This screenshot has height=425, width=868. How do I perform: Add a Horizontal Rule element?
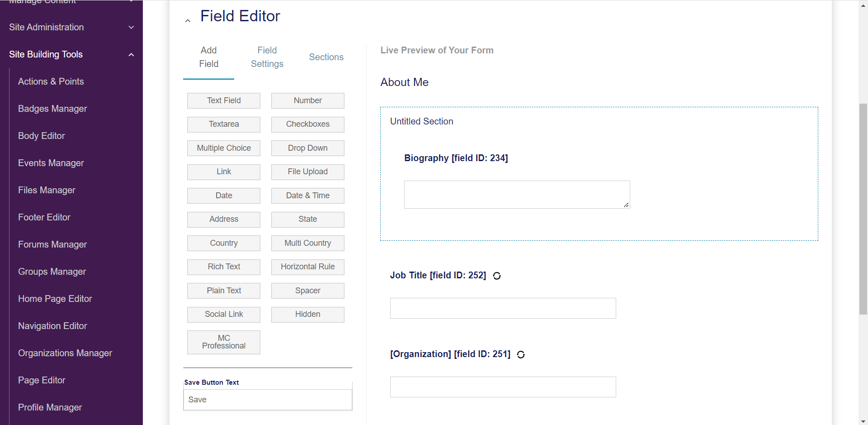pos(307,267)
